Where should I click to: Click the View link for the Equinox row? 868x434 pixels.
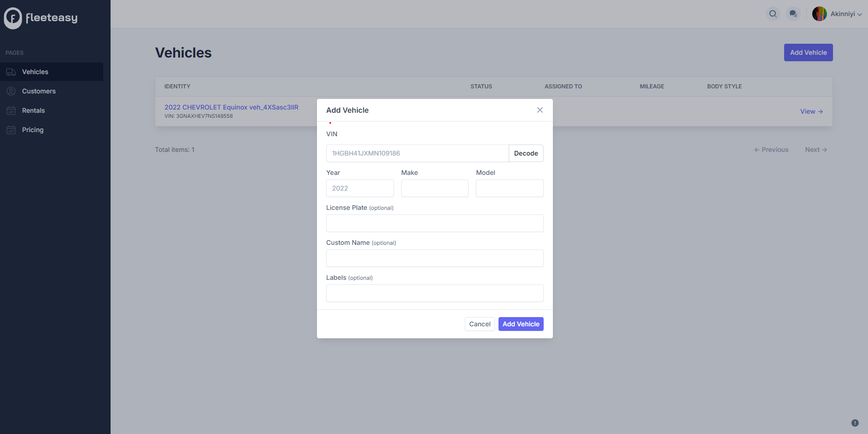pyautogui.click(x=811, y=111)
